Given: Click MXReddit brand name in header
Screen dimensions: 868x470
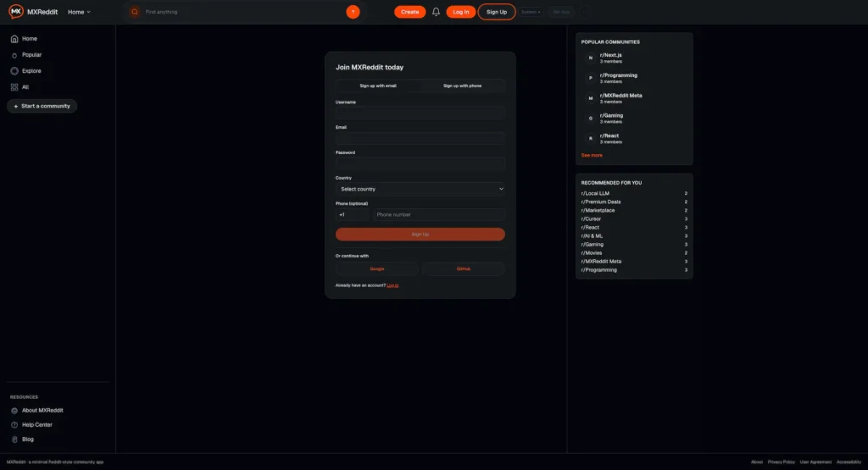Looking at the screenshot, I should 42,12.
